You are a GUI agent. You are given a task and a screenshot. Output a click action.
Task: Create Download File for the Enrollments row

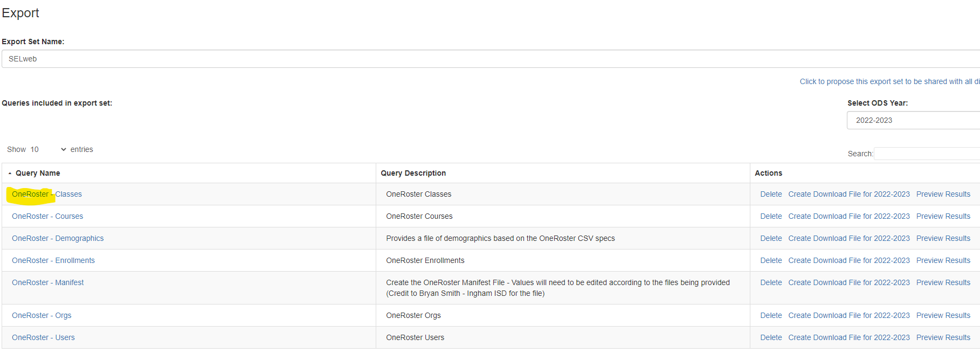click(849, 260)
